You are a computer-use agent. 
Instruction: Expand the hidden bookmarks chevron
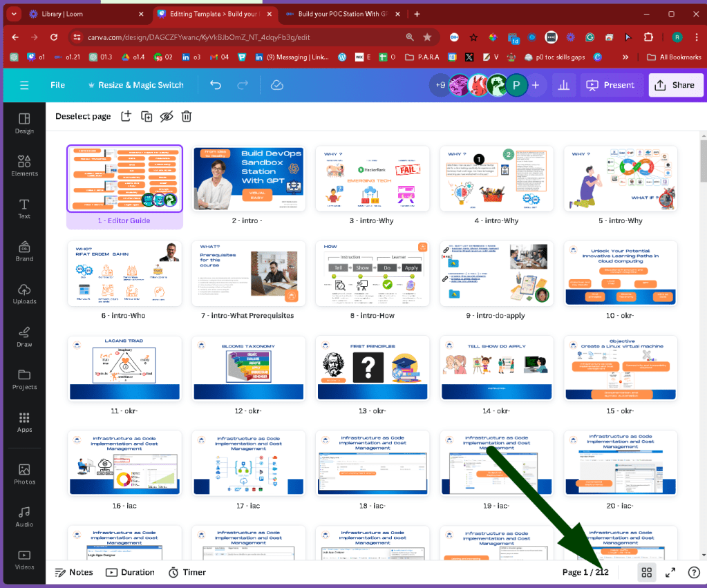point(625,57)
